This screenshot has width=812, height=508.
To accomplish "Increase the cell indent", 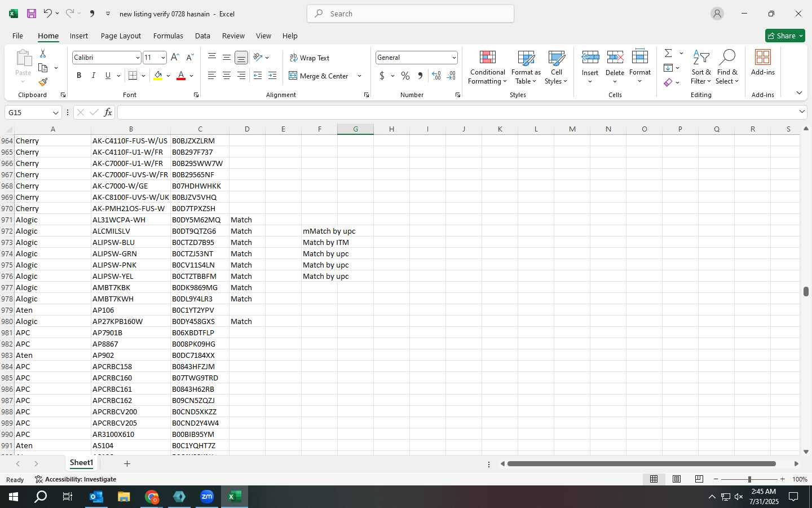I will pos(272,76).
